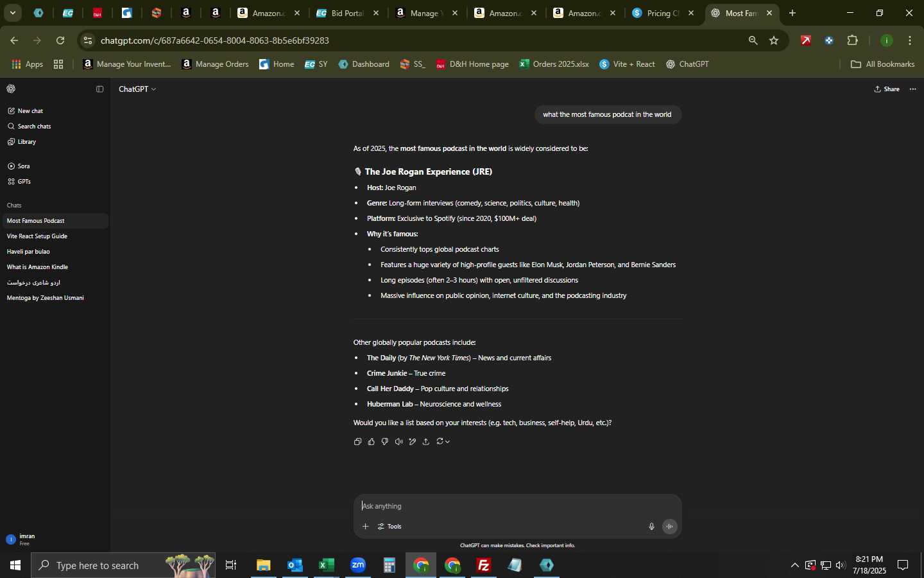Open the zoom magnifier in address bar

click(x=753, y=40)
